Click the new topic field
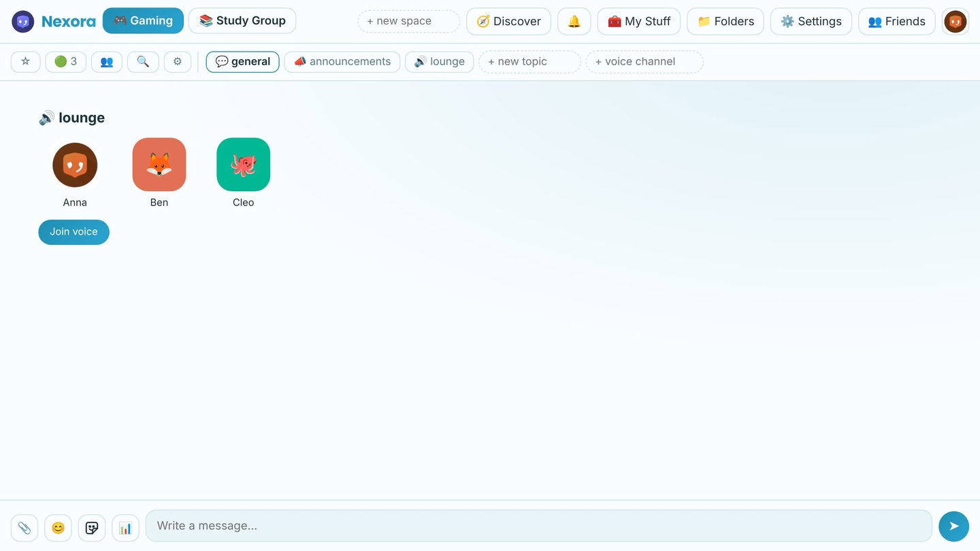This screenshot has width=980, height=551. [x=530, y=61]
